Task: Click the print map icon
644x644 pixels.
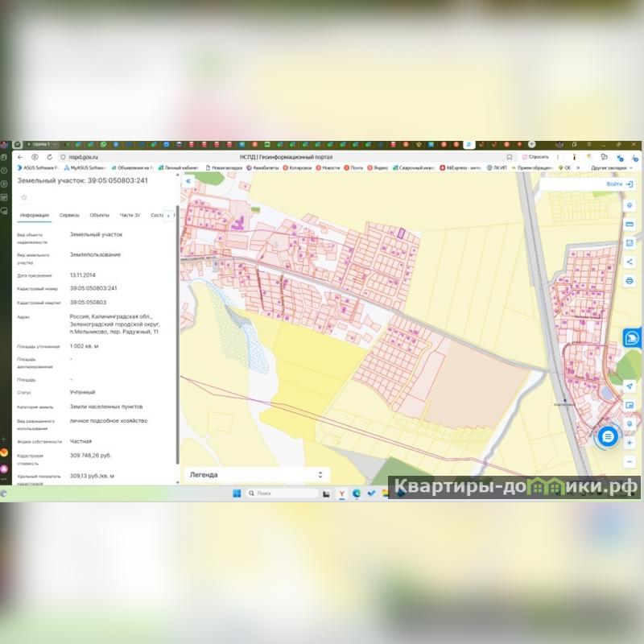Action: (x=630, y=281)
